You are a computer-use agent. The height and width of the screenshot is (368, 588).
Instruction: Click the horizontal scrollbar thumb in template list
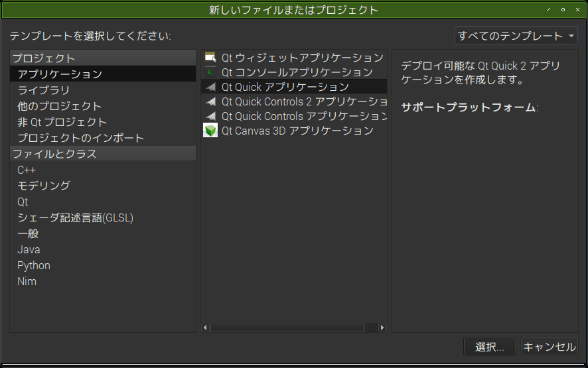coord(287,328)
